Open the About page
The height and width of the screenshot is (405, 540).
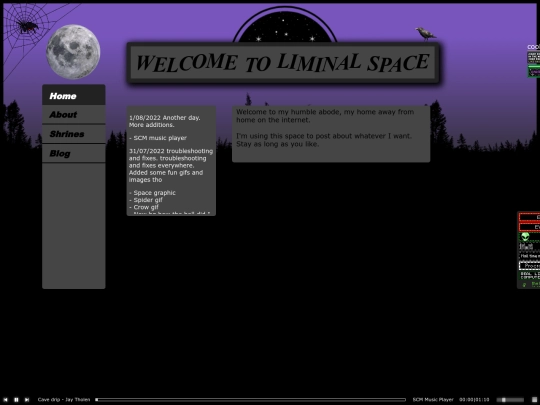click(74, 114)
